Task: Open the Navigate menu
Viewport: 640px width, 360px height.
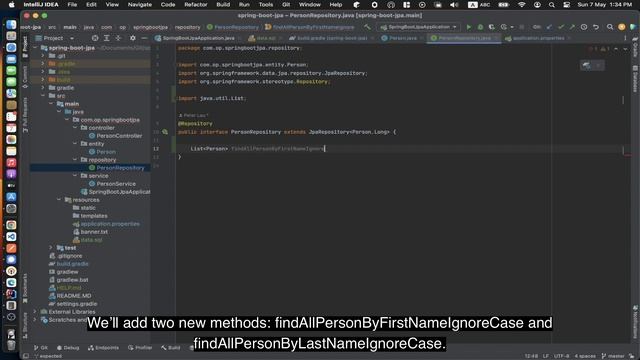Action: [x=140, y=4]
